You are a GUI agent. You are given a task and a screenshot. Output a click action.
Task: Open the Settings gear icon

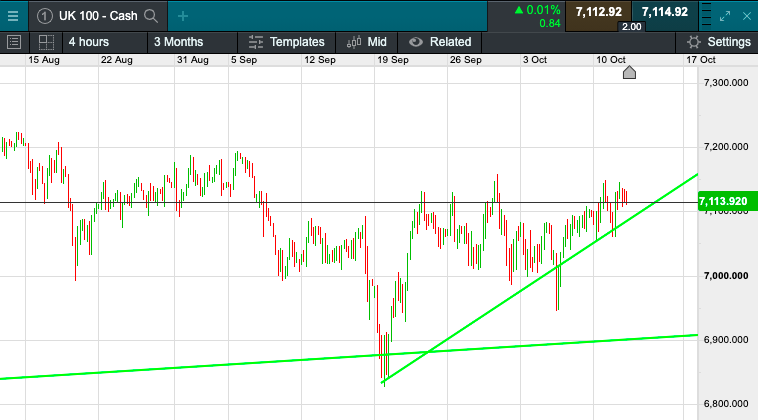click(693, 42)
